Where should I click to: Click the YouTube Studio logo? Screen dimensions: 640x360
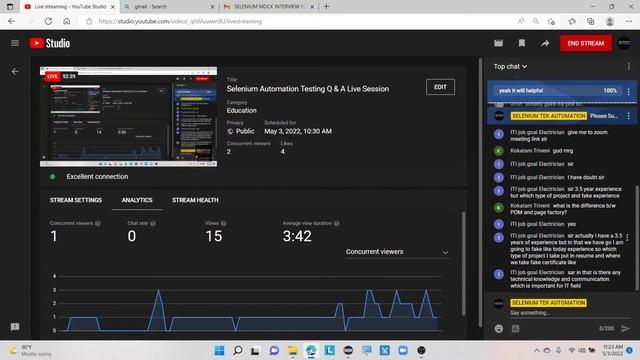point(50,43)
